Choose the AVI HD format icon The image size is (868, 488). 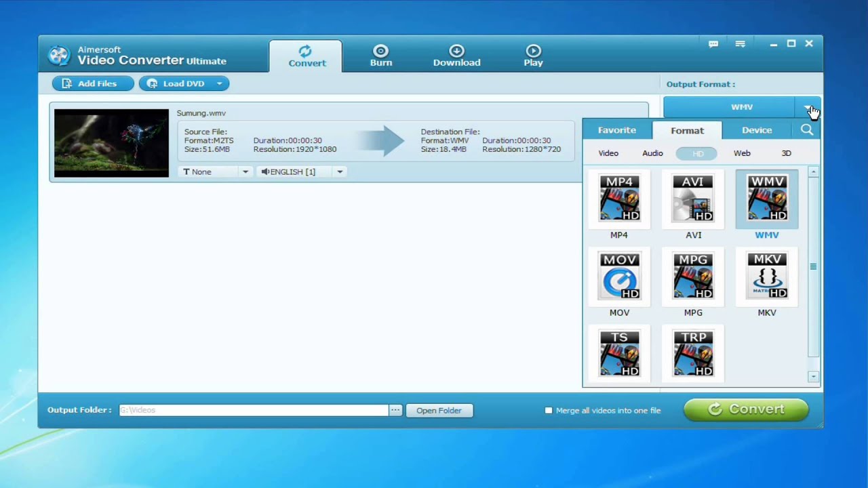click(693, 198)
